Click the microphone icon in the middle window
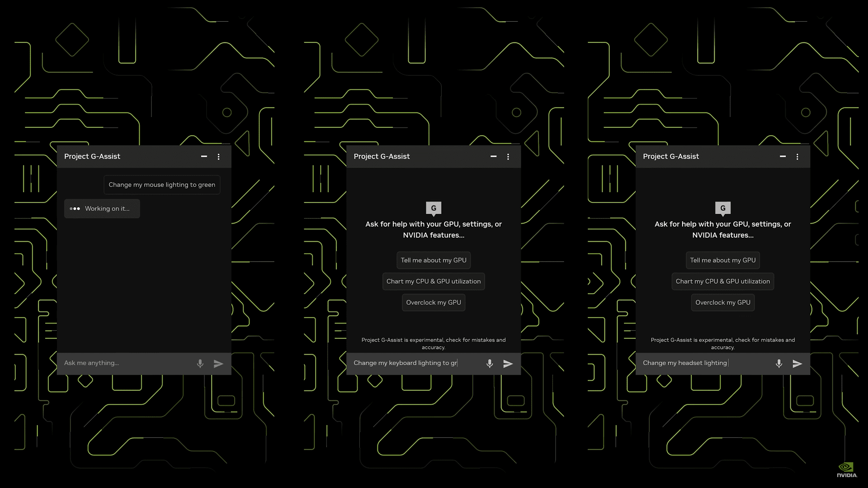 tap(490, 363)
